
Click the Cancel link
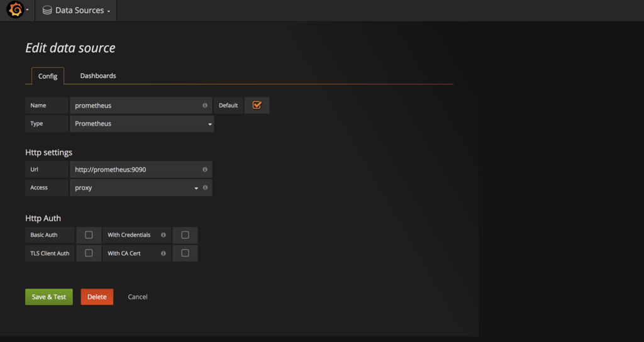pyautogui.click(x=138, y=297)
